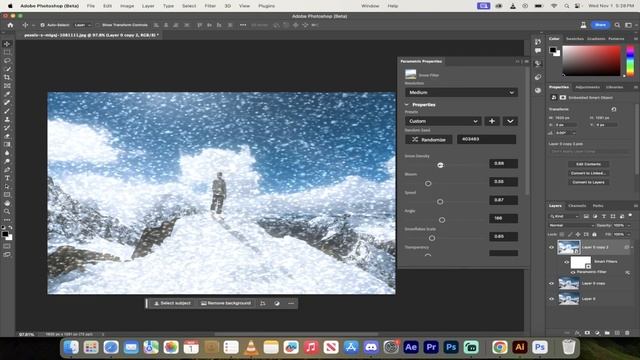Click lock all padlock icon in Layers
Screen dimensions: 640x360
594,234
